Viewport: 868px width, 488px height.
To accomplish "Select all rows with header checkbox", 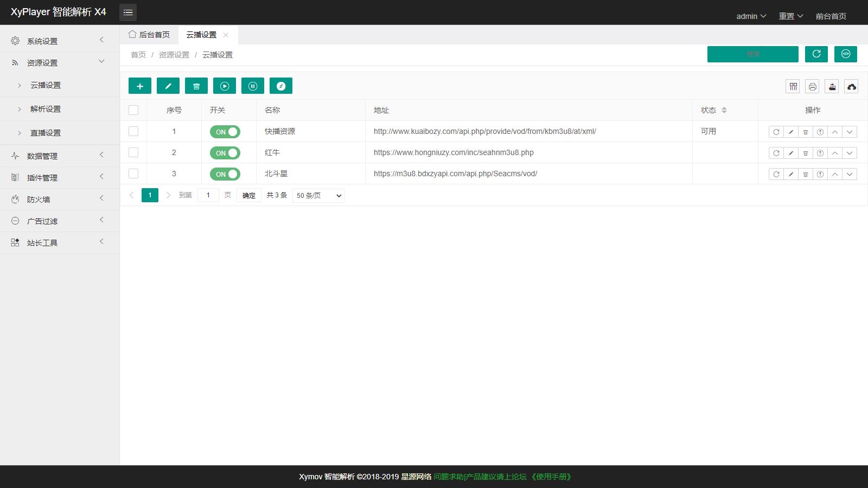I will pos(133,110).
